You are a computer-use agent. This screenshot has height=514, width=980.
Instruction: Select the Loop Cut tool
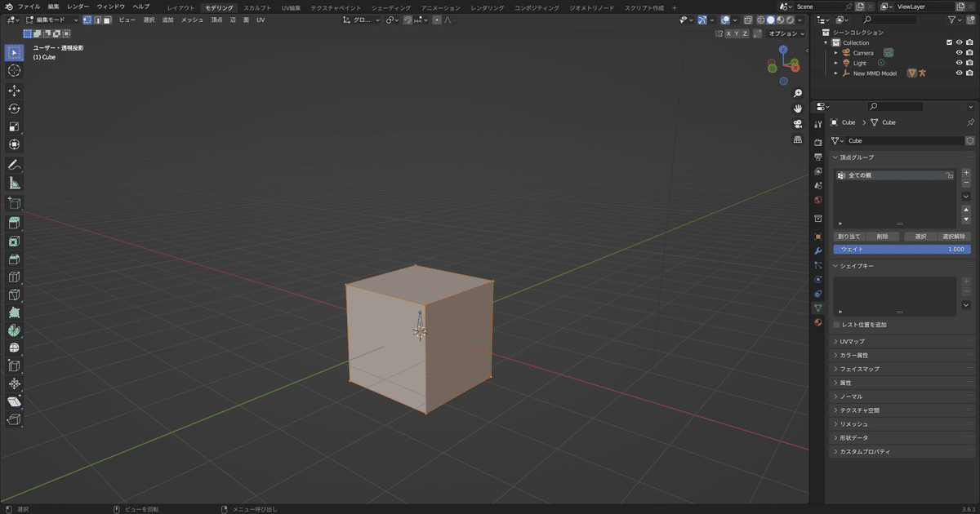point(14,277)
